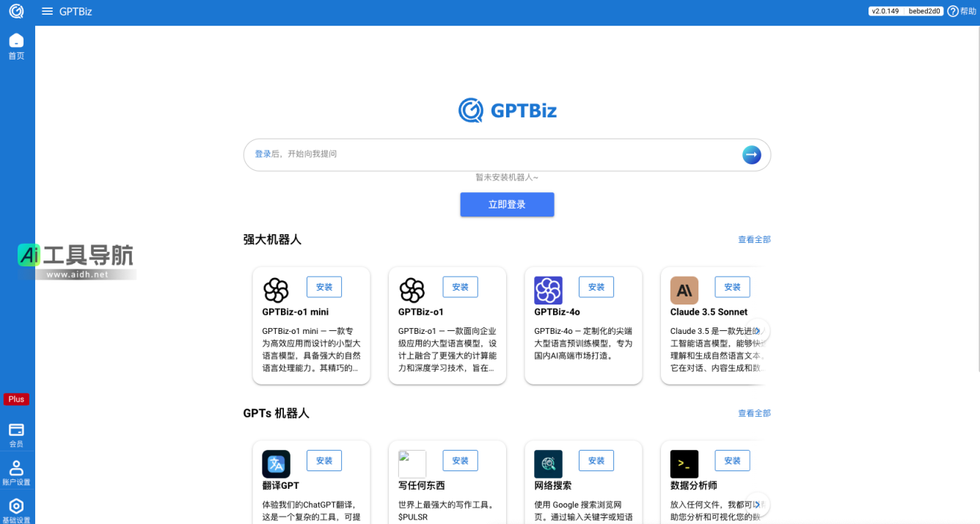Open the hamburger menu in top bar
This screenshot has width=980, height=524.
coord(47,11)
